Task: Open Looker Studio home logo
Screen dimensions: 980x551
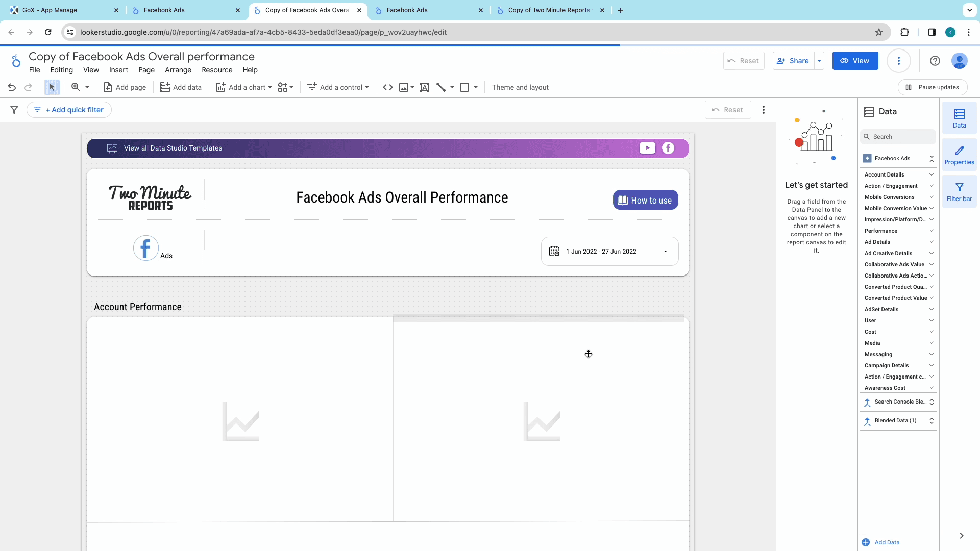Action: click(16, 61)
